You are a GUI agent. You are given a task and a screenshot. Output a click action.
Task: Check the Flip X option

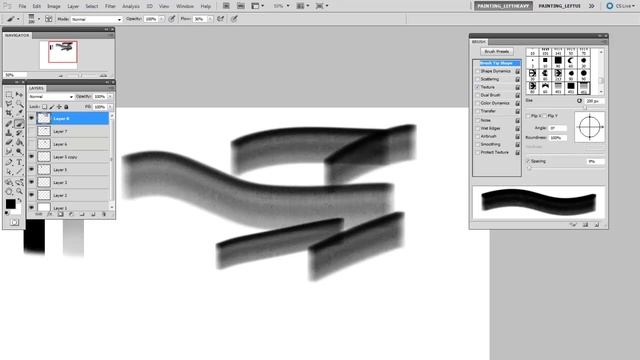pyautogui.click(x=528, y=116)
